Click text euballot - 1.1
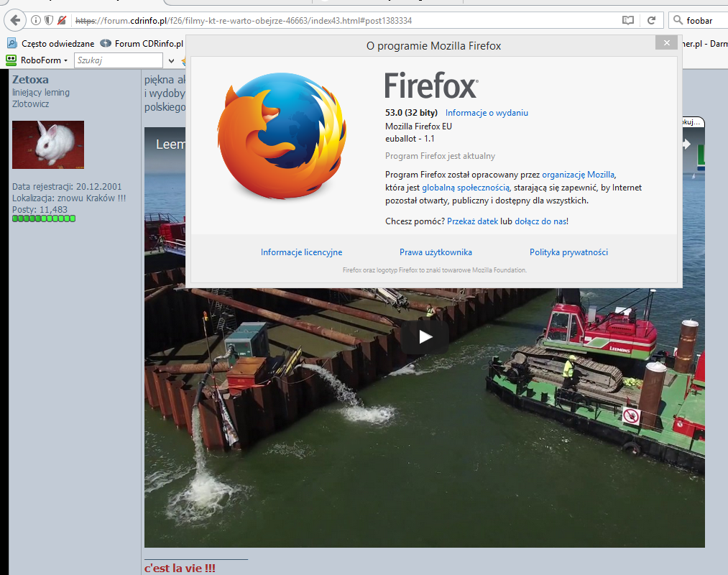The width and height of the screenshot is (728, 575). coord(410,139)
